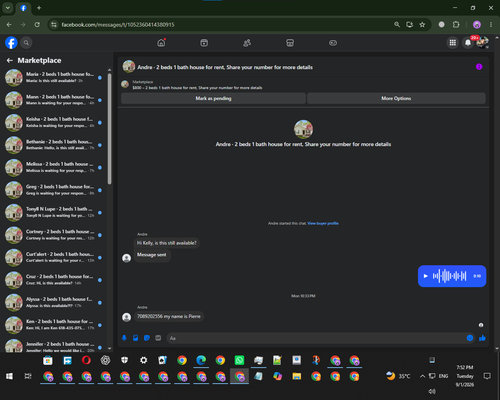This screenshot has height=400, width=500.
Task: Open Maria conversation in list
Action: (x=54, y=77)
